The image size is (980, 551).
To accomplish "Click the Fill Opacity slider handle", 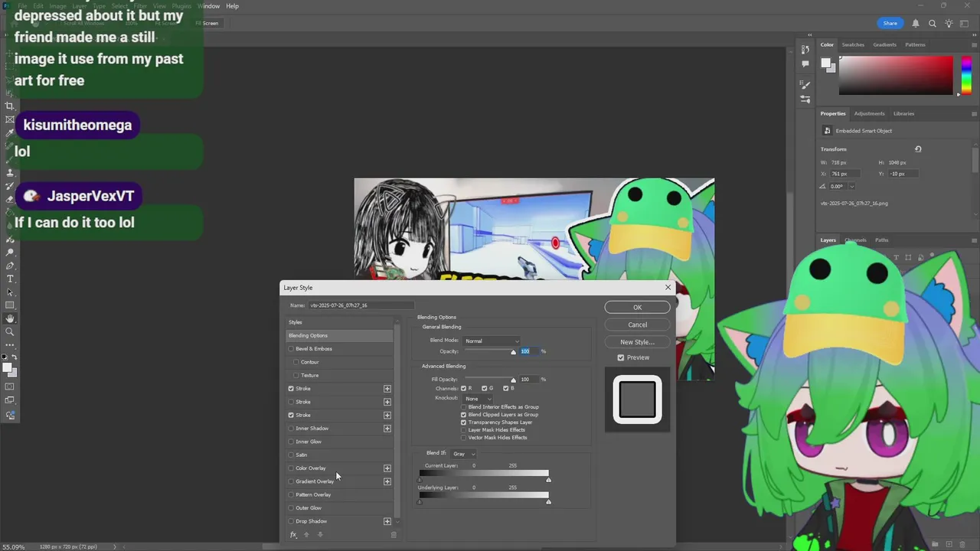I will [x=513, y=380].
